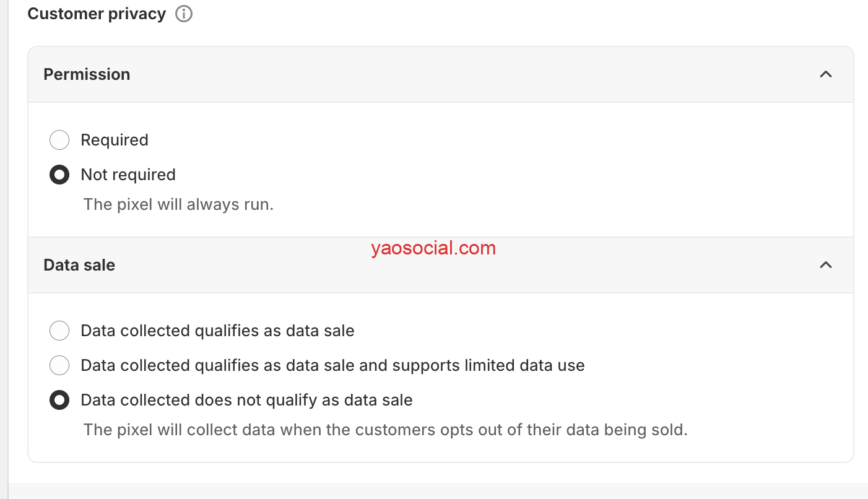Click the Customer privacy heading text
Viewport: 868px width, 499px height.
tap(97, 14)
